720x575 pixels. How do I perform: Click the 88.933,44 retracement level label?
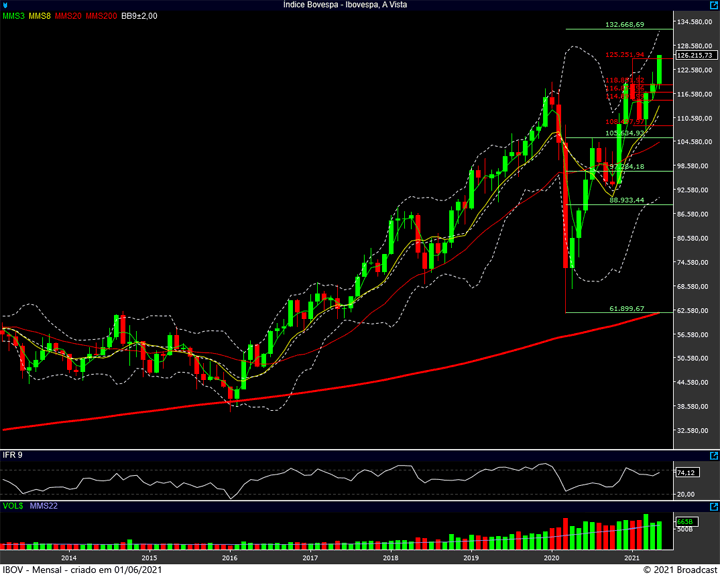pyautogui.click(x=625, y=200)
